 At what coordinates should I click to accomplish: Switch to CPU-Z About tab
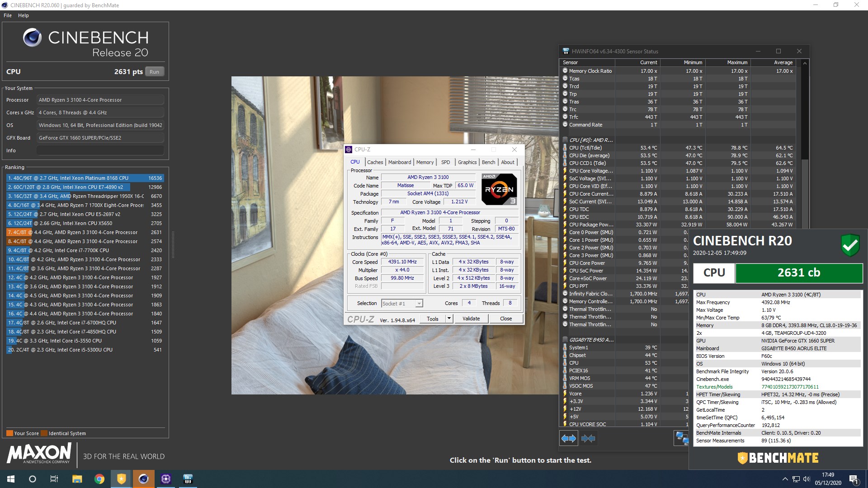pos(508,162)
